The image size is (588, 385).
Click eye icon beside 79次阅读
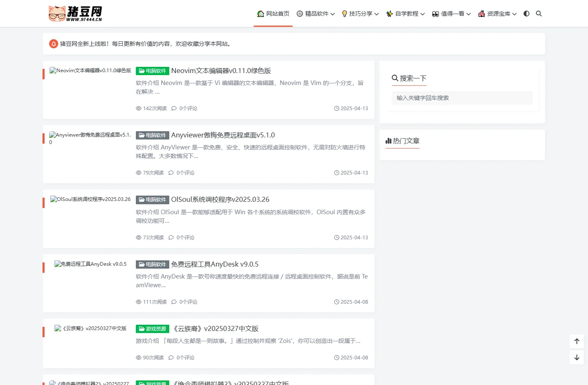[139, 173]
